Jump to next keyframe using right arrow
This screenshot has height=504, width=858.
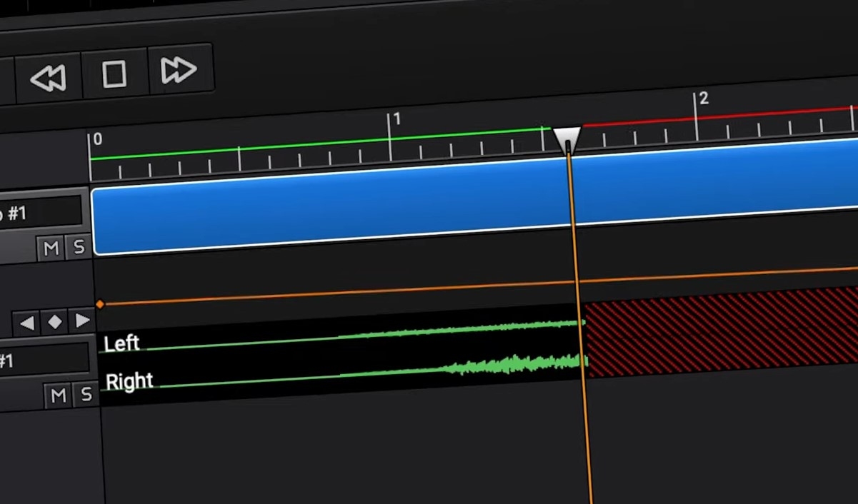(x=82, y=321)
